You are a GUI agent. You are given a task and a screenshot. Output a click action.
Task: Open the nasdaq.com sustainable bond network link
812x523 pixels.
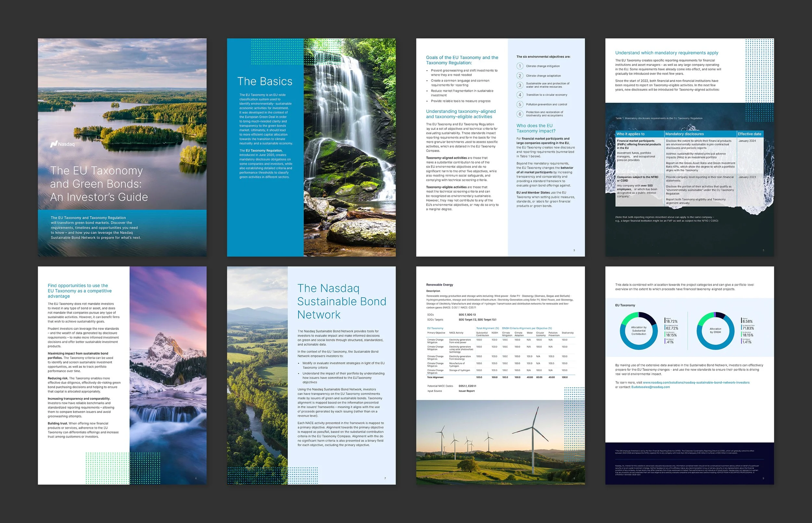(x=696, y=382)
